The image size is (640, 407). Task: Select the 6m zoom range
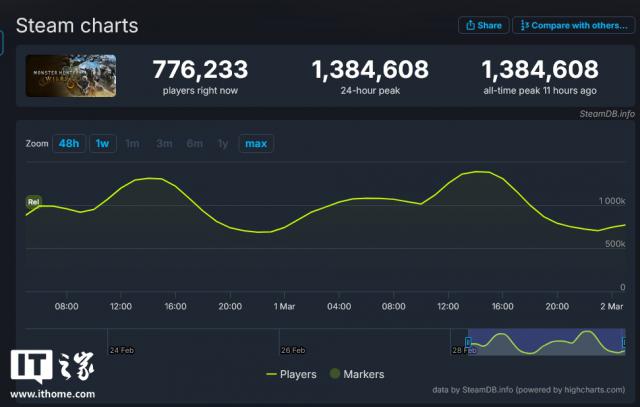coord(194,144)
